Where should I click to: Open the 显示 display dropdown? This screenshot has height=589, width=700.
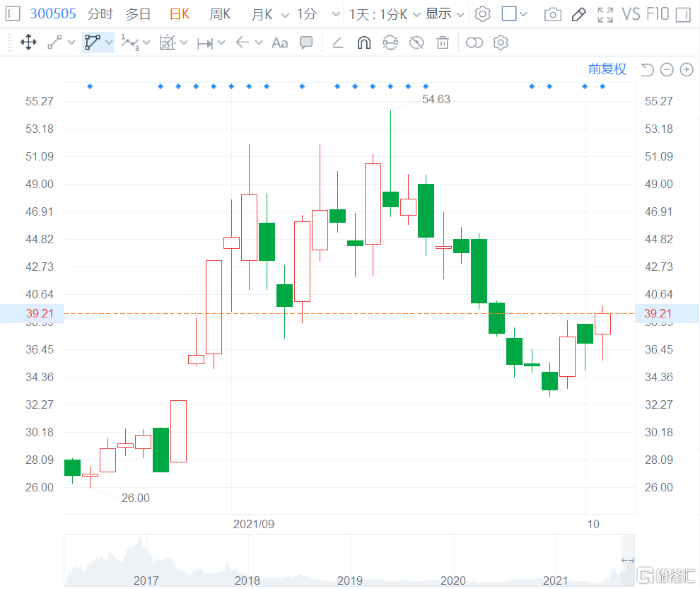(x=445, y=14)
